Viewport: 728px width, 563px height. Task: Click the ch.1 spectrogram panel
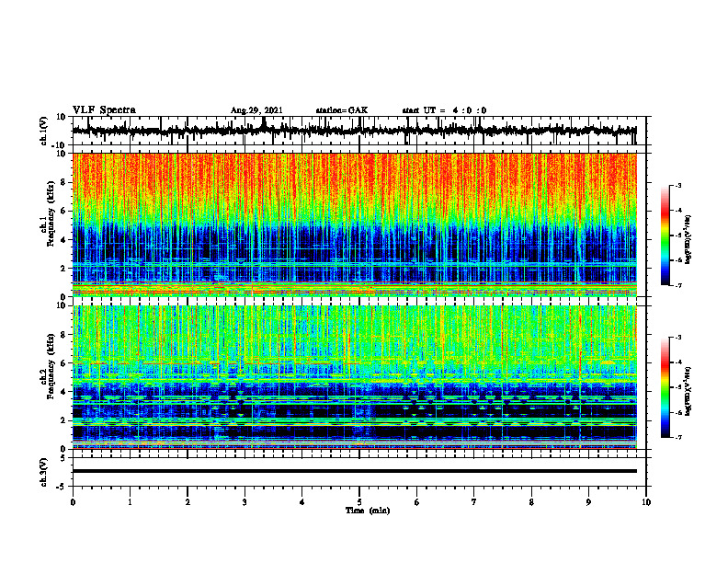click(354, 224)
